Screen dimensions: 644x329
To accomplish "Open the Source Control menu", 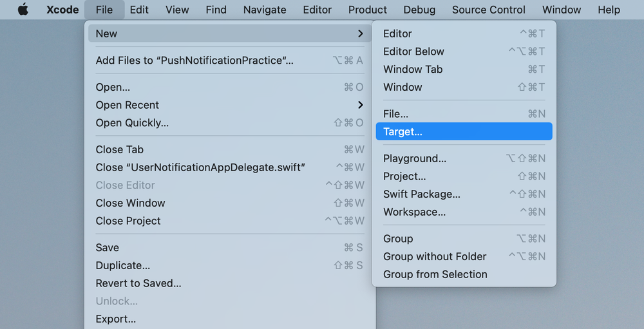I will click(488, 10).
